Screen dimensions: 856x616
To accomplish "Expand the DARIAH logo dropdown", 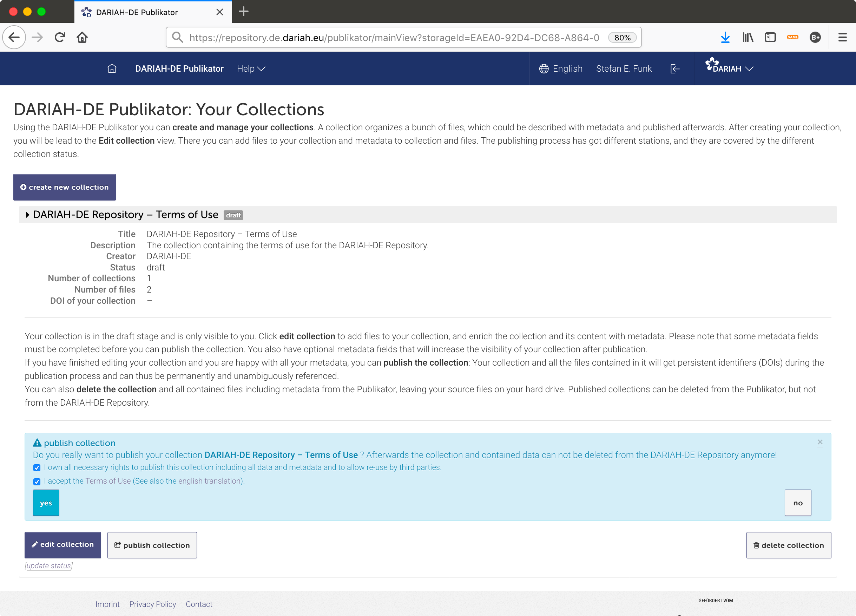I will pyautogui.click(x=729, y=67).
